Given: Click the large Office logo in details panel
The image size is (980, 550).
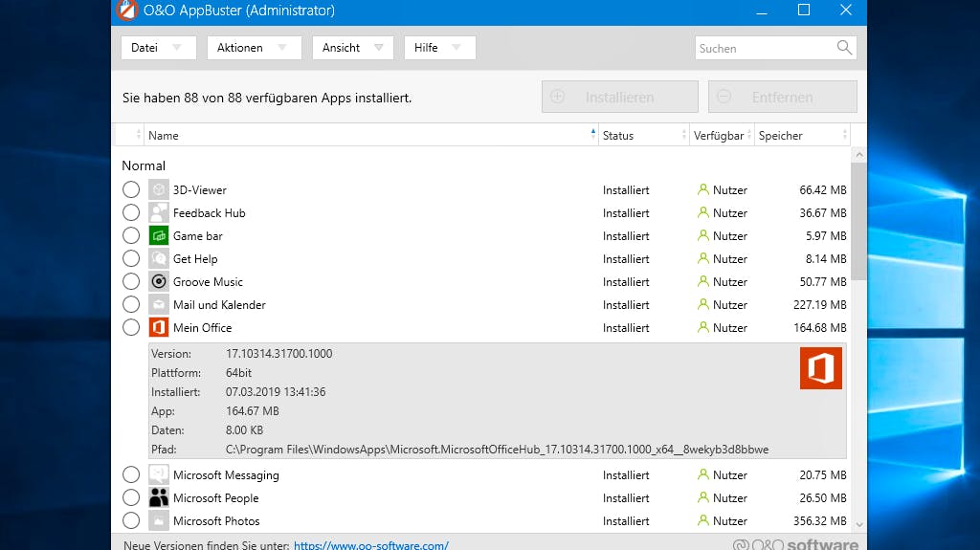Looking at the screenshot, I should point(820,368).
